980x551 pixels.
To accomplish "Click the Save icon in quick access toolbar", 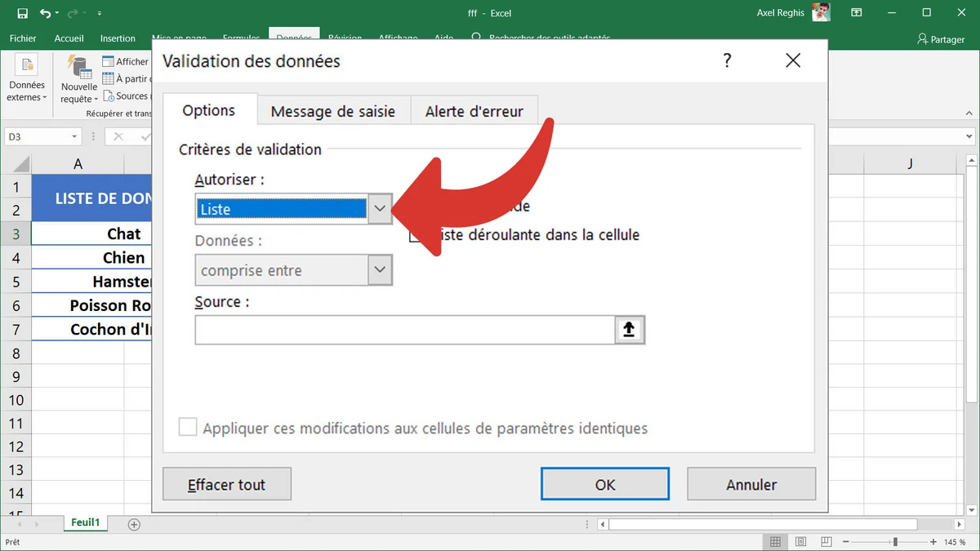I will coord(21,12).
